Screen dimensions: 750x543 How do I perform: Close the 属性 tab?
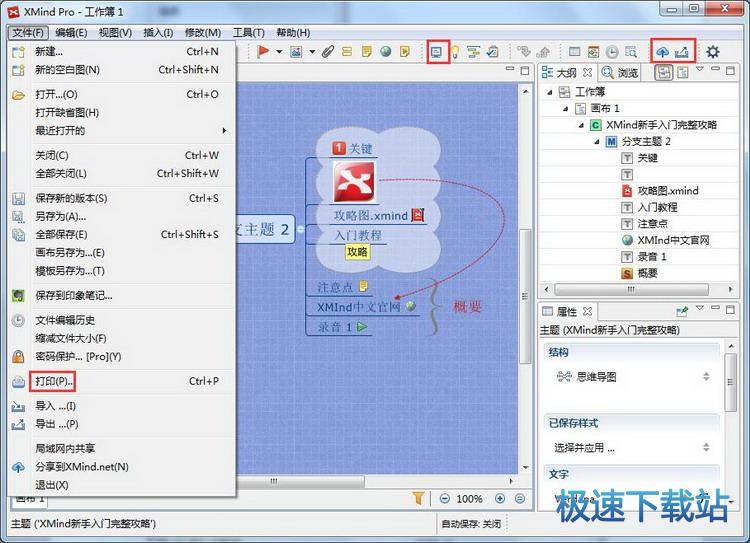(x=588, y=311)
